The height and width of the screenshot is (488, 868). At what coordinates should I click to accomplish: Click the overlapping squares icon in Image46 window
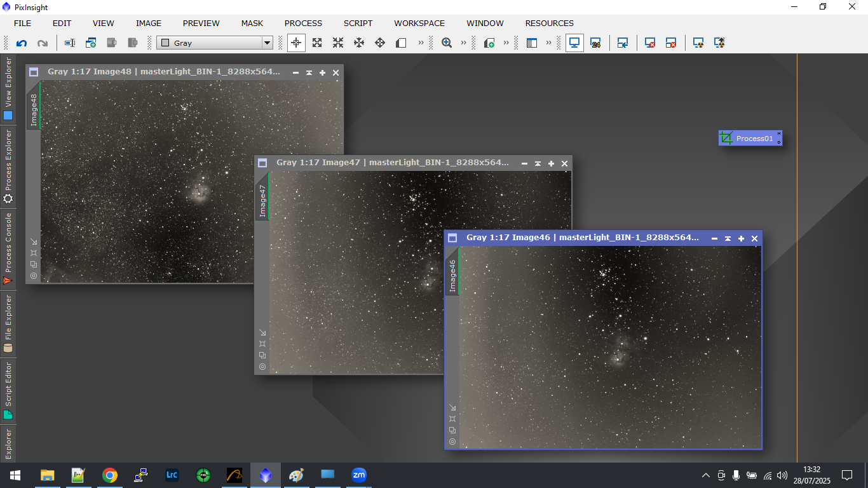pos(452,430)
